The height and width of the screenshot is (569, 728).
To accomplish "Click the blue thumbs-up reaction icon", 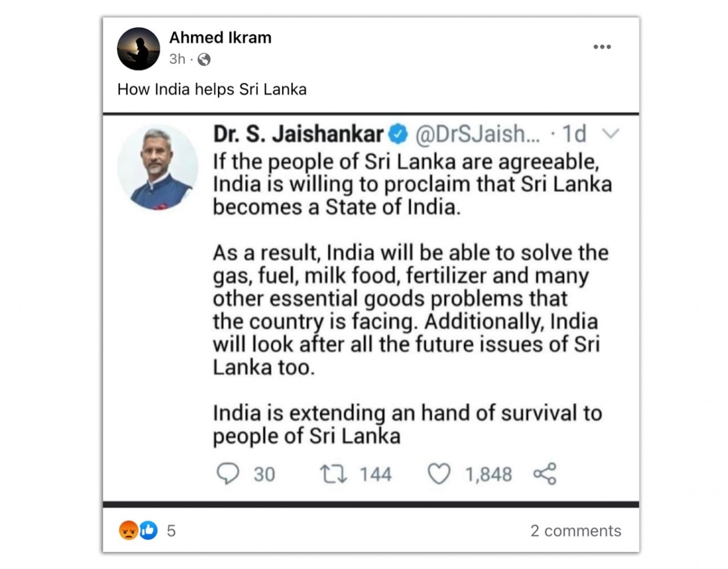I will point(147,531).
